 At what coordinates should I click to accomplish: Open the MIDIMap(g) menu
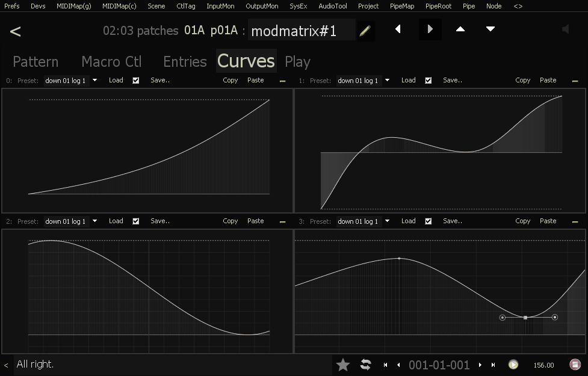[x=74, y=6]
